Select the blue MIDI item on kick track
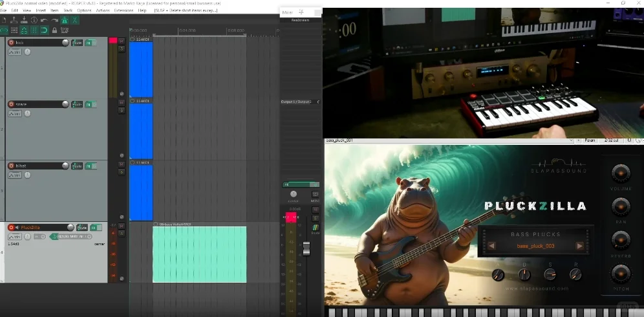Screen dimensions: 644x317 141,69
